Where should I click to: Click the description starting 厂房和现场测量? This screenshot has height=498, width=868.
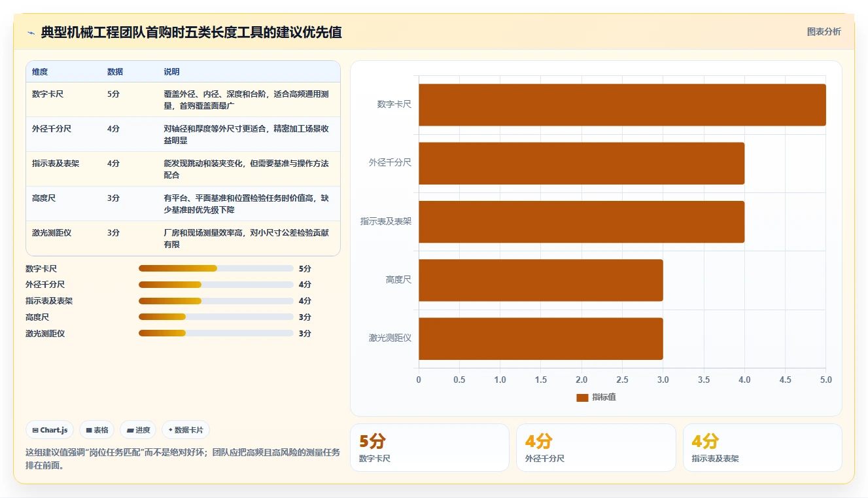click(246, 238)
